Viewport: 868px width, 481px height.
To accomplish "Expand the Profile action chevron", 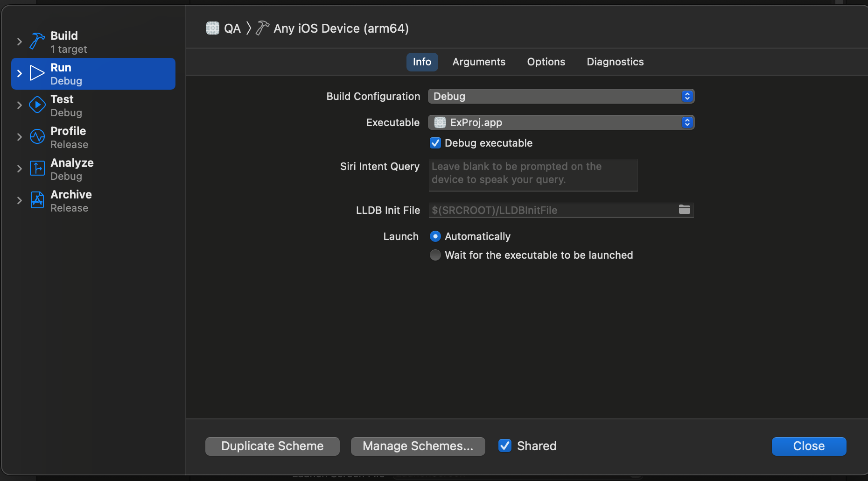I will 19,137.
